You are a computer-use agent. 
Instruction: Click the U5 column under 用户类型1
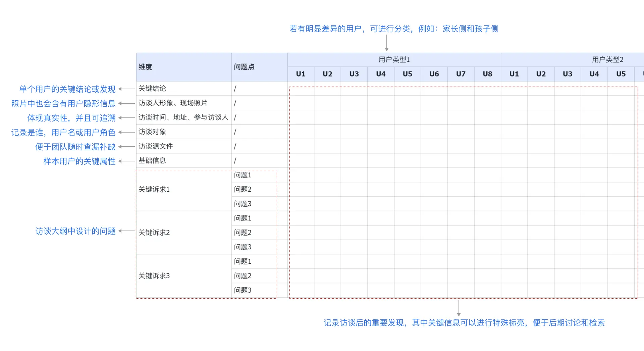tap(407, 74)
